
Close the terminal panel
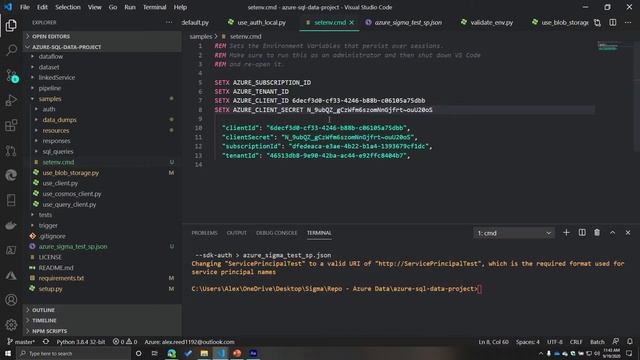pyautogui.click(x=628, y=233)
